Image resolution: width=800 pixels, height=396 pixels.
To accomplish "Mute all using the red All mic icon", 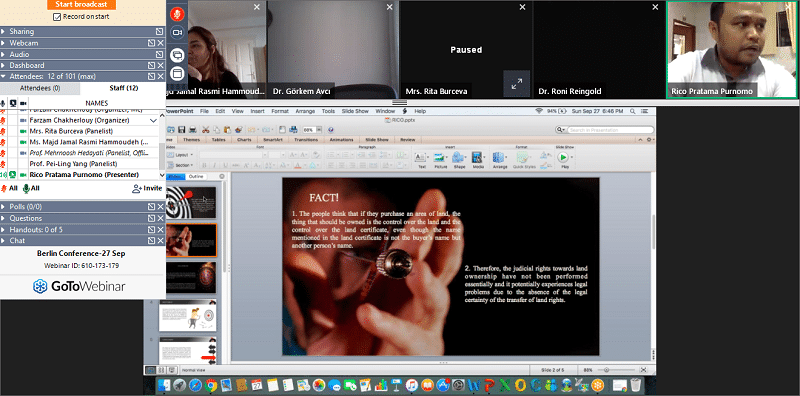I will point(9,188).
